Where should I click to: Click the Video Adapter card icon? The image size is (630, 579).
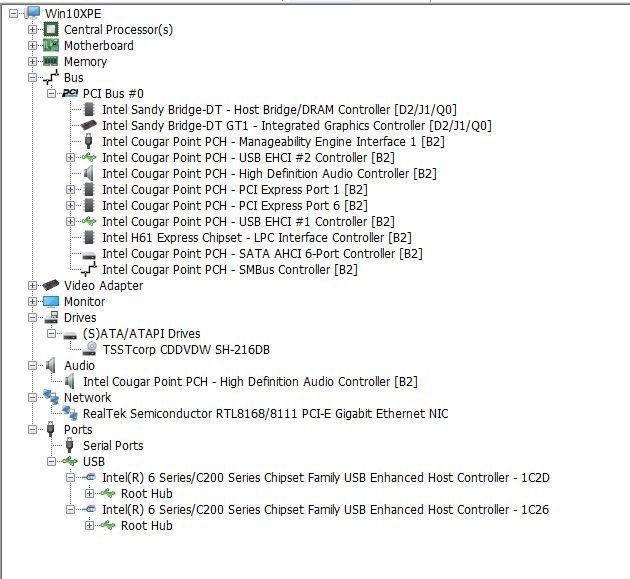click(51, 285)
